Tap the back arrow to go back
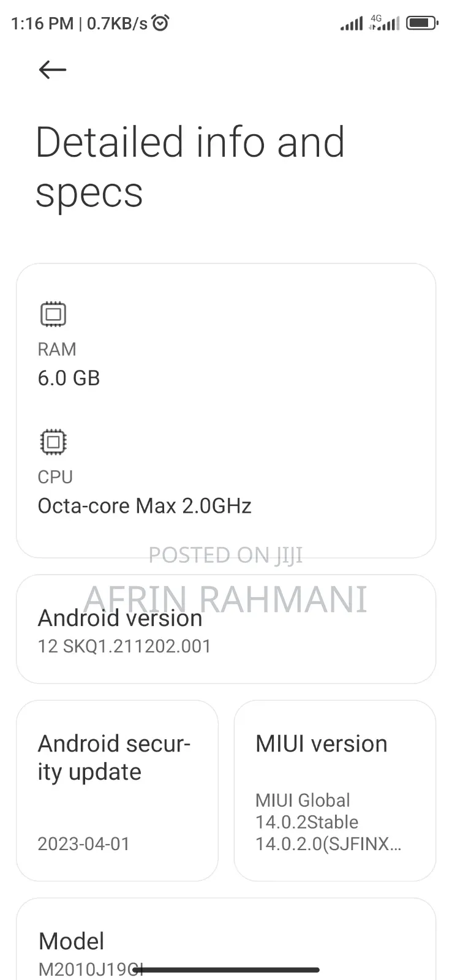The height and width of the screenshot is (980, 452). [51, 69]
